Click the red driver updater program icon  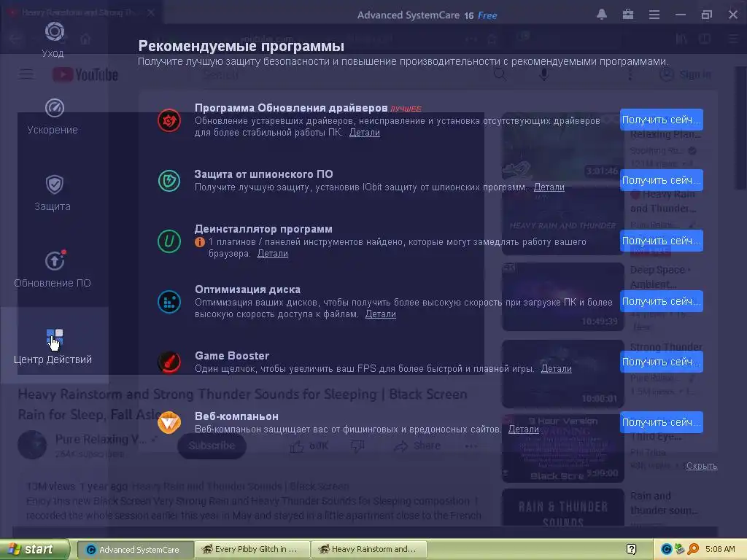pyautogui.click(x=169, y=120)
